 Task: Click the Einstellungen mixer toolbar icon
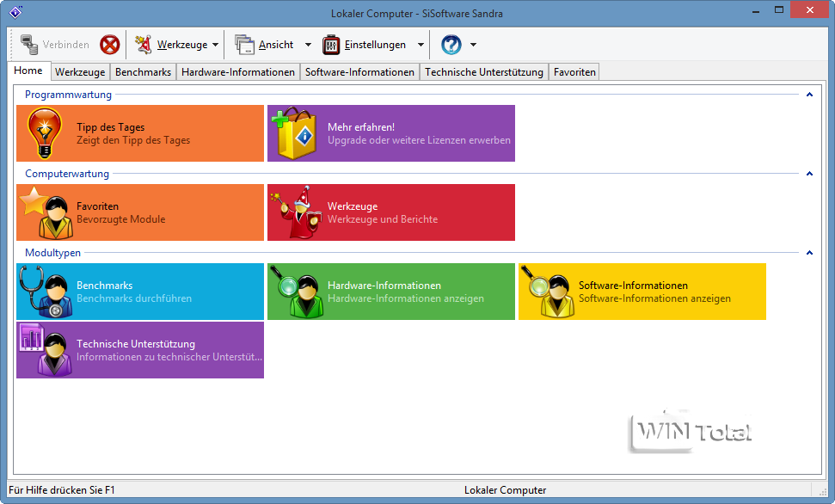[x=331, y=45]
